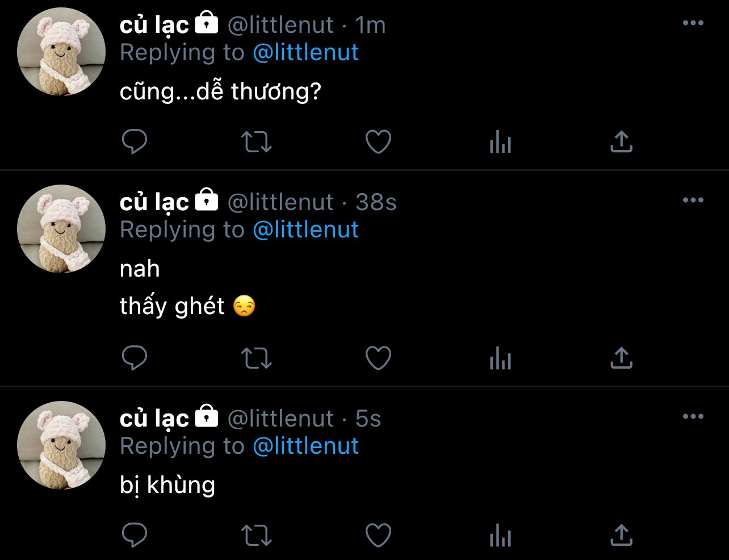This screenshot has width=729, height=560.
Task: Open analytics for "nah thấy ghét" tweet
Action: tap(500, 358)
